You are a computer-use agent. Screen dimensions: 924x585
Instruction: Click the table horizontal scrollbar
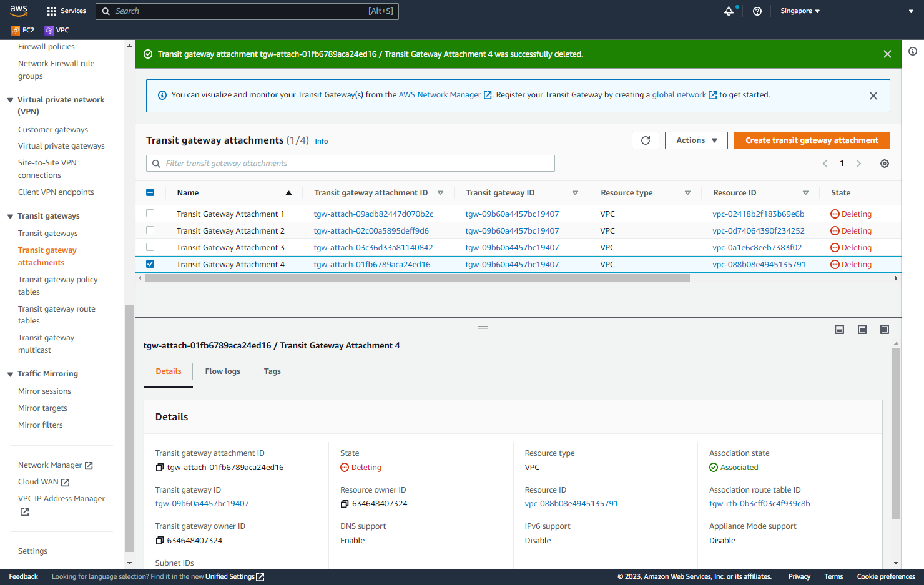pyautogui.click(x=418, y=278)
